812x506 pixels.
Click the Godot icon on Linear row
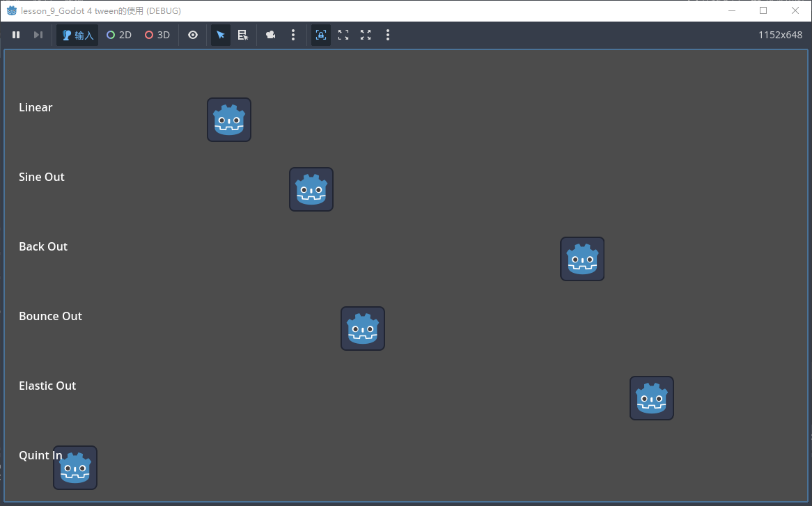229,120
